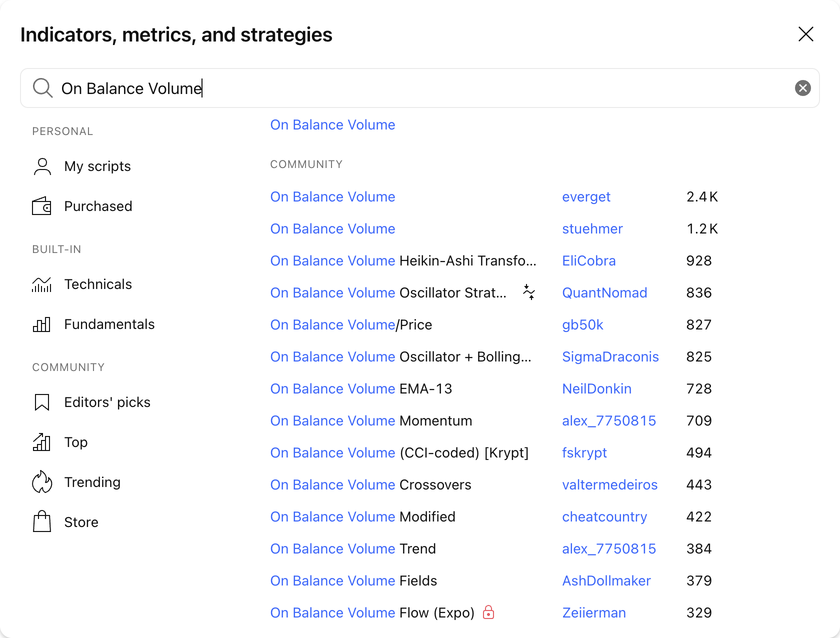Image resolution: width=840 pixels, height=638 pixels.
Task: Click the Editors' picks bookmark icon
Action: click(42, 402)
